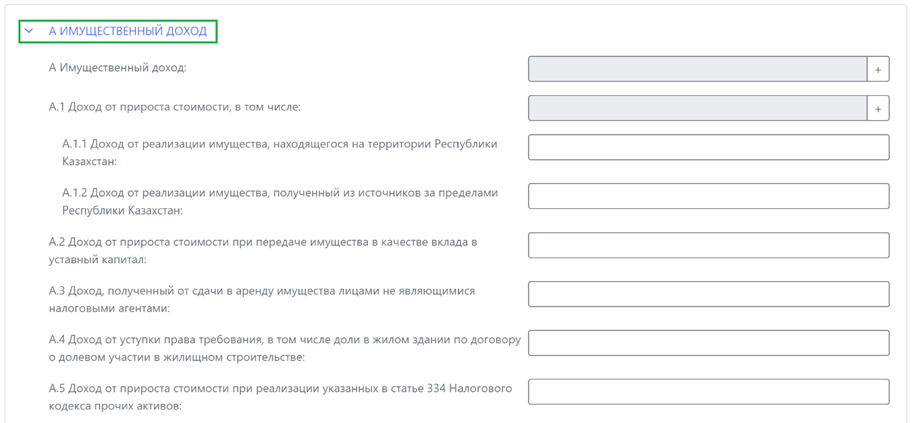This screenshot has width=913, height=423.
Task: Click the А.1.1 label about территории Республики Казахстан
Action: (280, 152)
